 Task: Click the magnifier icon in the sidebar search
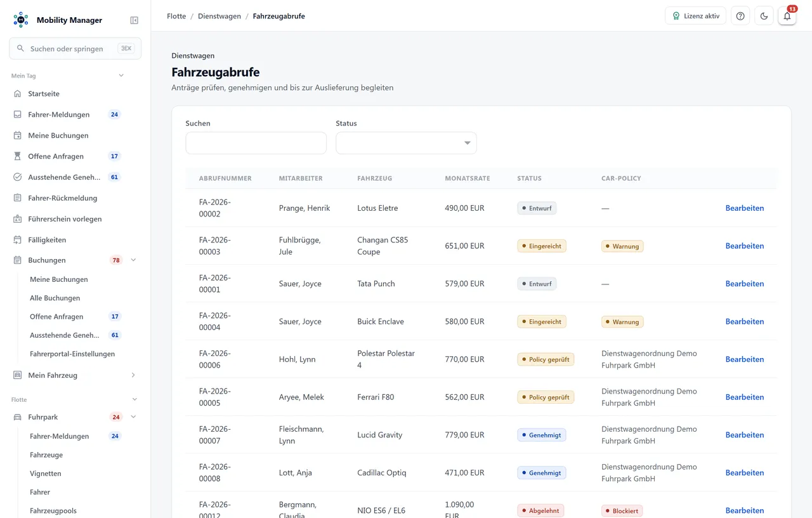[x=20, y=48]
